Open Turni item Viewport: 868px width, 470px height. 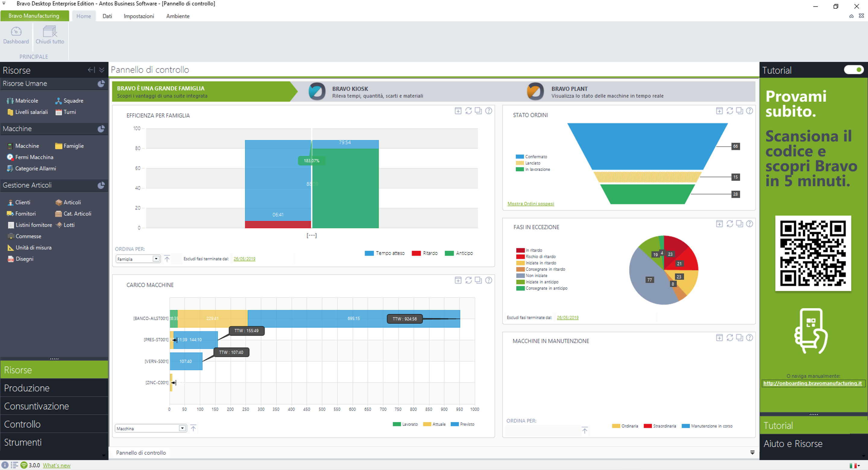pyautogui.click(x=66, y=112)
